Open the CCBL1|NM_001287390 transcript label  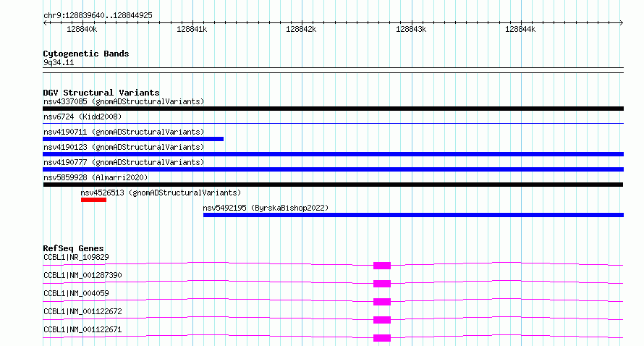pyautogui.click(x=82, y=275)
